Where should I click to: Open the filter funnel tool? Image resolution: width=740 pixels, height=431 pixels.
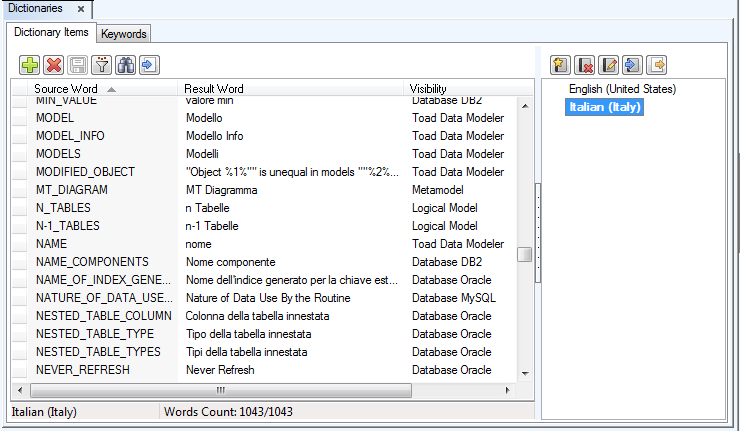pyautogui.click(x=102, y=66)
